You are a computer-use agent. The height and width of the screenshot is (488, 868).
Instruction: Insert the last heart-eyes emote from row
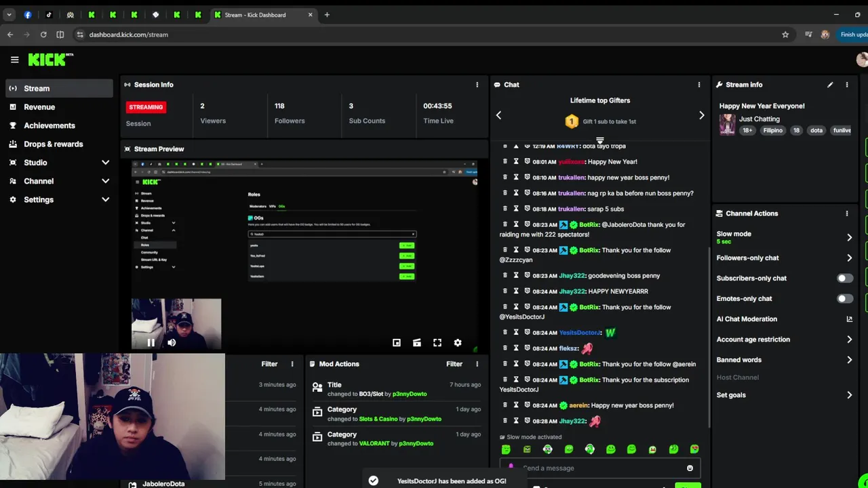coord(694,449)
